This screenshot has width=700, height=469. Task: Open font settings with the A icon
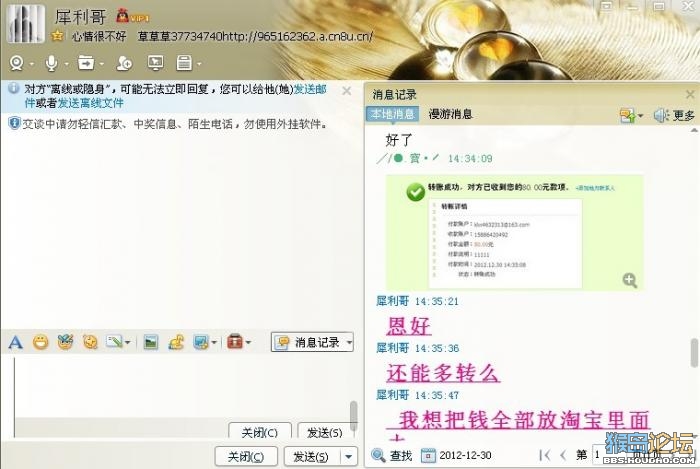pos(16,343)
